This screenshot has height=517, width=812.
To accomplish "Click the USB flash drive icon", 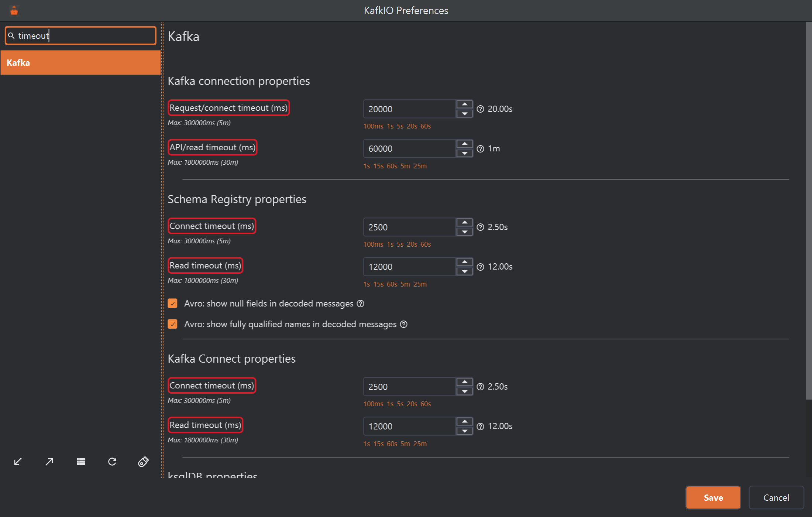I will [x=143, y=462].
